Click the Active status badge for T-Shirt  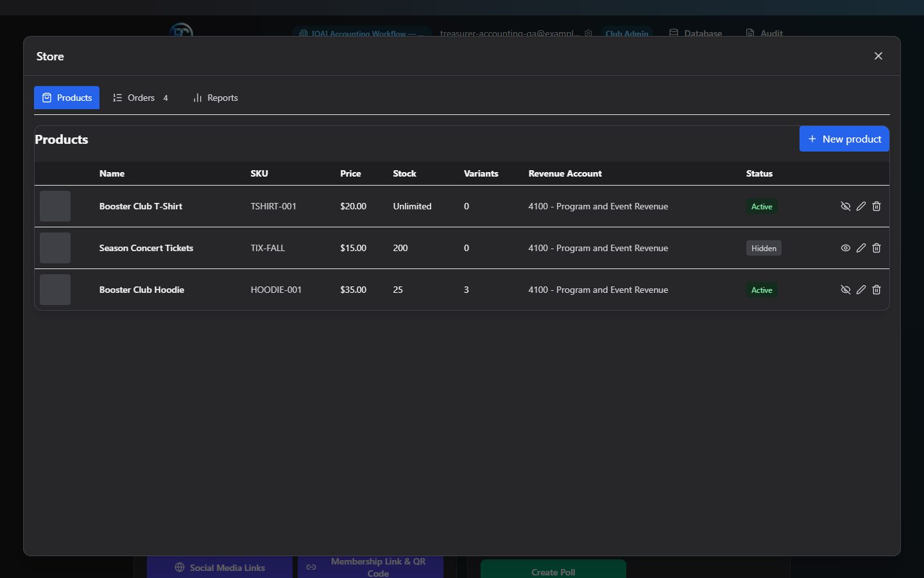[762, 206]
